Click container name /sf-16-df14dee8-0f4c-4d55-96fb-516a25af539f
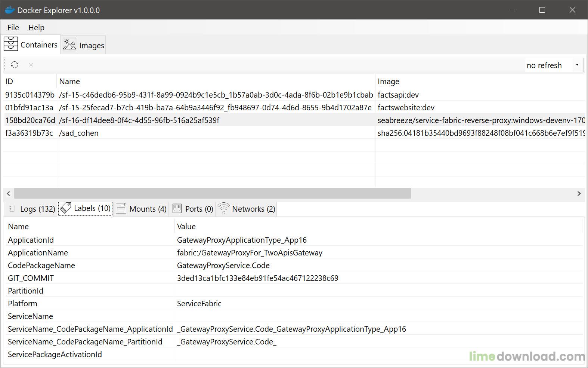Image resolution: width=588 pixels, height=368 pixels. (139, 120)
